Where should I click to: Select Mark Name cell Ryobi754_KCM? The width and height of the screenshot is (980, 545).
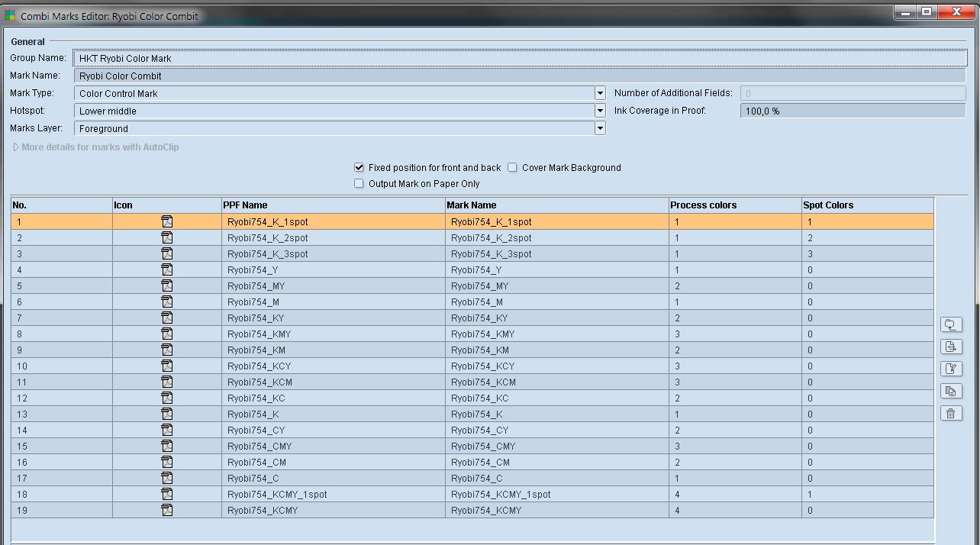(x=557, y=382)
